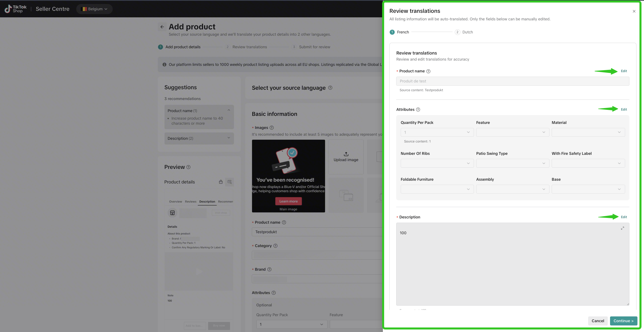Expand the Description (2) suggestion

(x=229, y=138)
